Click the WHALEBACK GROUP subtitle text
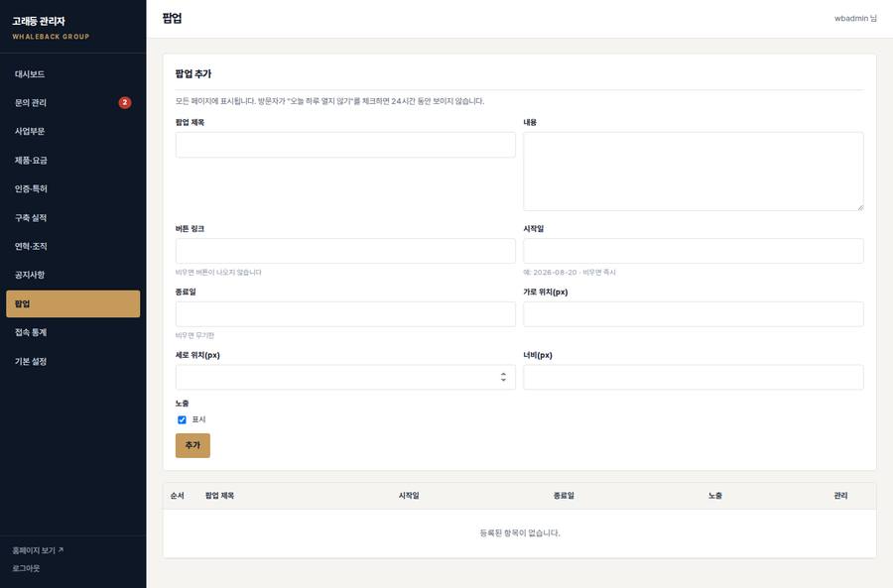The width and height of the screenshot is (893, 588). point(51,37)
